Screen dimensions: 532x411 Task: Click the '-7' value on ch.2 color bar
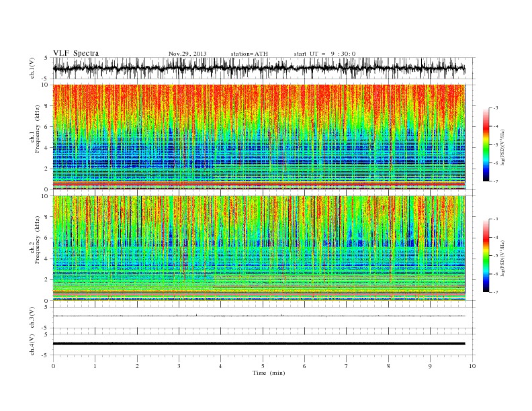click(496, 292)
